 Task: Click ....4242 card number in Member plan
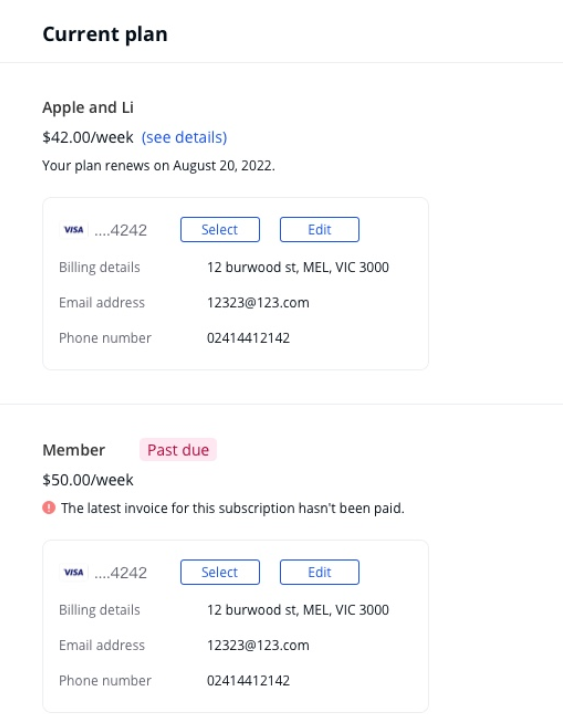point(121,573)
